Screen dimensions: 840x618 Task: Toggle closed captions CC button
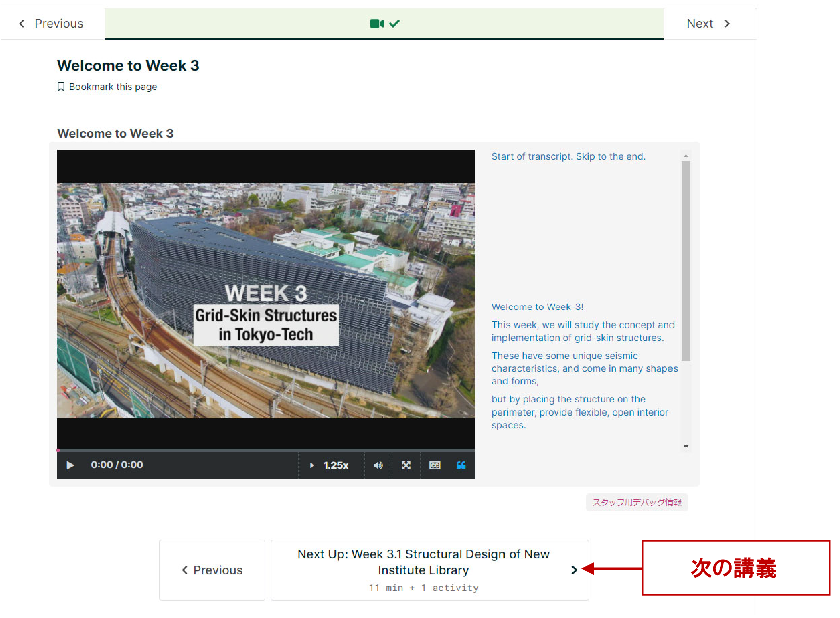[x=435, y=465]
